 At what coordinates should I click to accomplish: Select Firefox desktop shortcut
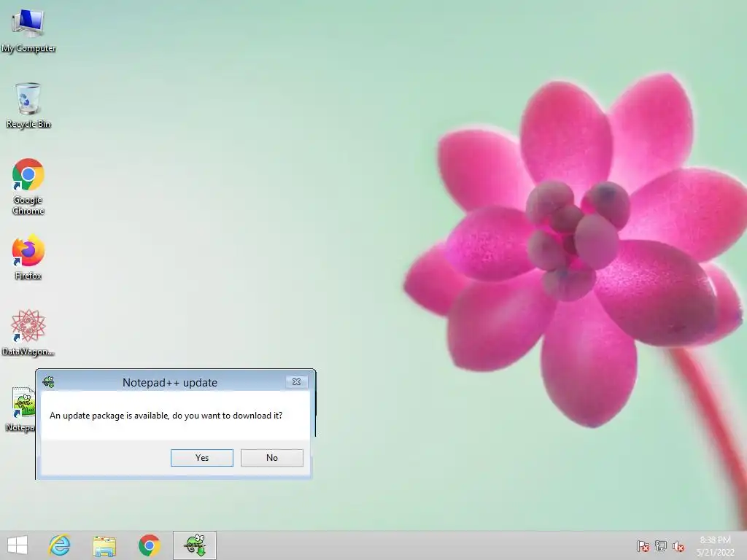[x=28, y=257]
